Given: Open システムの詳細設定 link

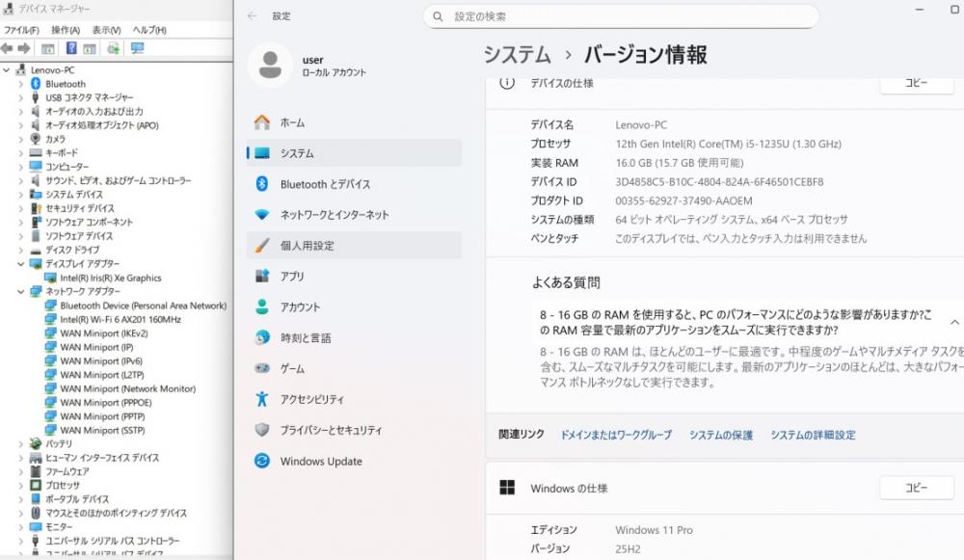Looking at the screenshot, I should pos(813,435).
